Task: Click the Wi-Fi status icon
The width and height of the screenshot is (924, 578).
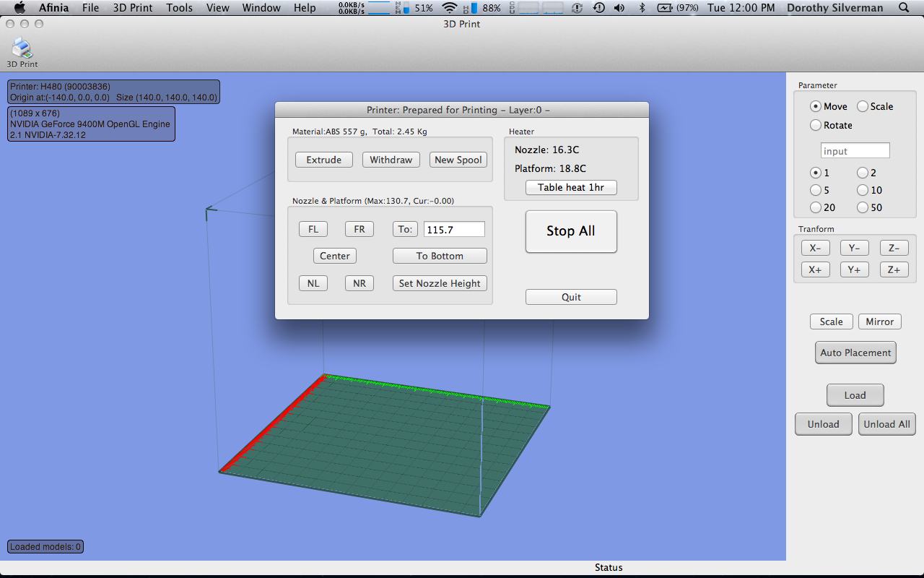Action: 450,8
